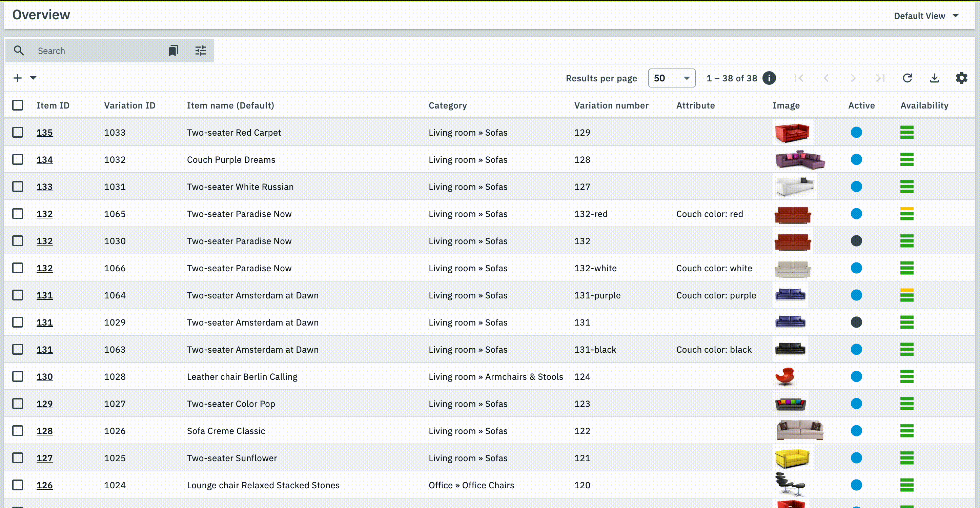Open item ID 128 link
Screen dimensions: 980x508
pos(44,431)
